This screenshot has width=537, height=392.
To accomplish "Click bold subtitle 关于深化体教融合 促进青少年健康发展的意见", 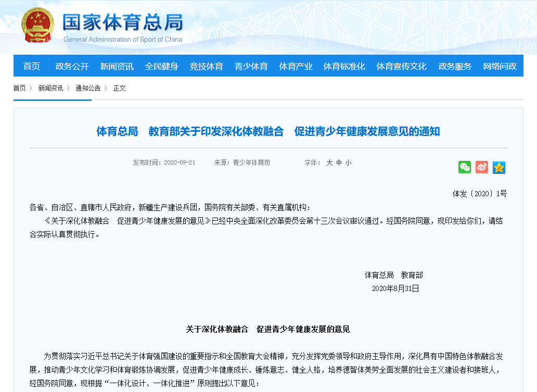I will [268, 330].
